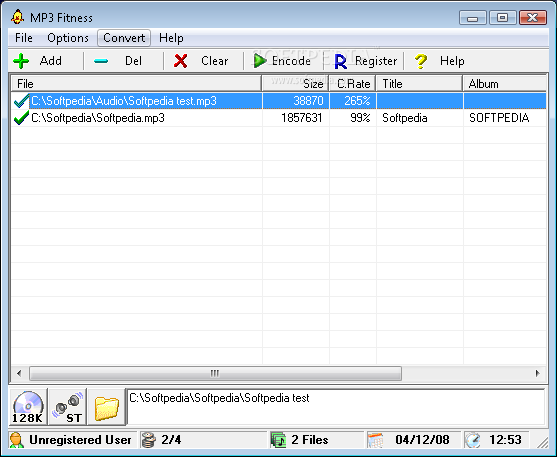
Task: Click the scrollbar right arrow
Action: 537,373
